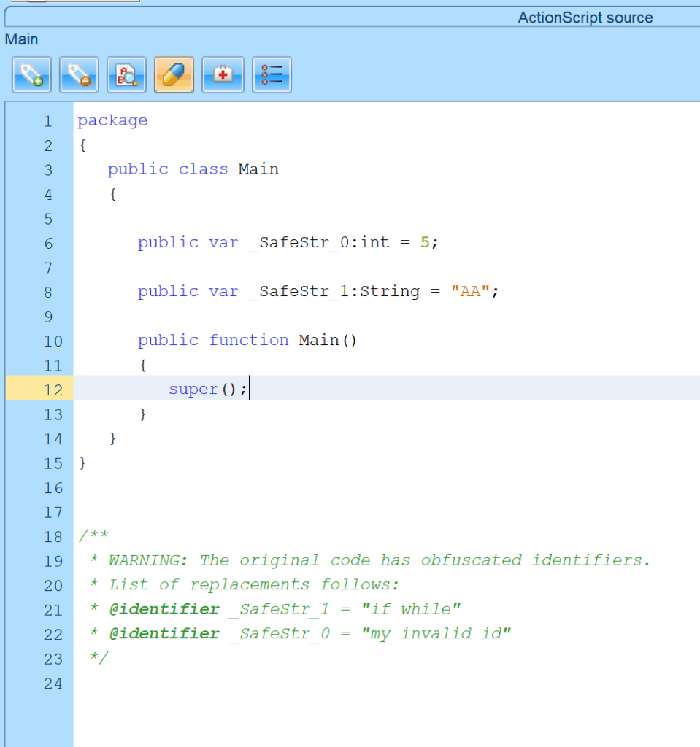This screenshot has height=747, width=700.
Task: Click the remove tag (orange minus) icon
Action: 79,75
